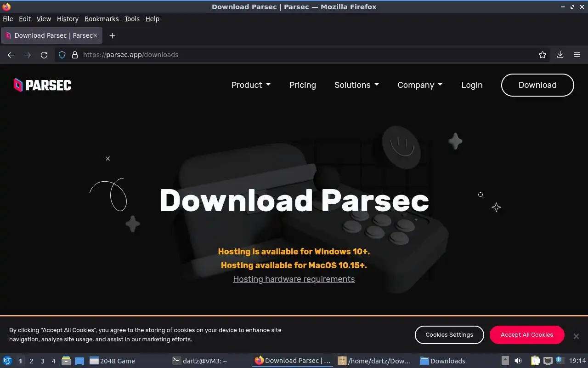Screen dimensions: 588x368
Task: Click the notification info tray icon
Action: [559, 360]
